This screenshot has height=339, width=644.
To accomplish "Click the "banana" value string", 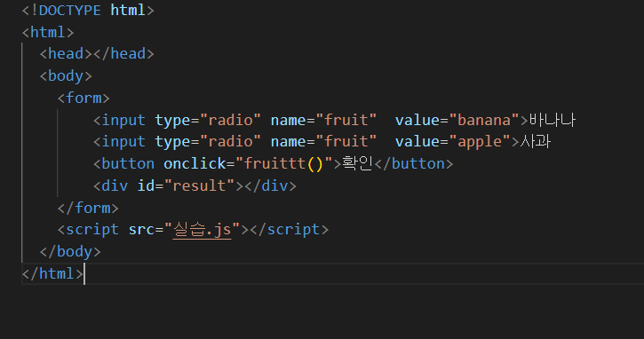I will pyautogui.click(x=484, y=121).
